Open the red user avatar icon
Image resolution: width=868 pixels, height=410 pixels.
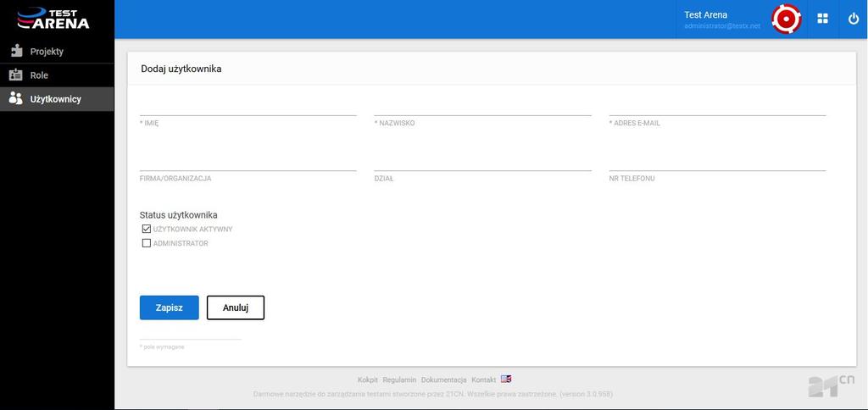[x=787, y=19]
